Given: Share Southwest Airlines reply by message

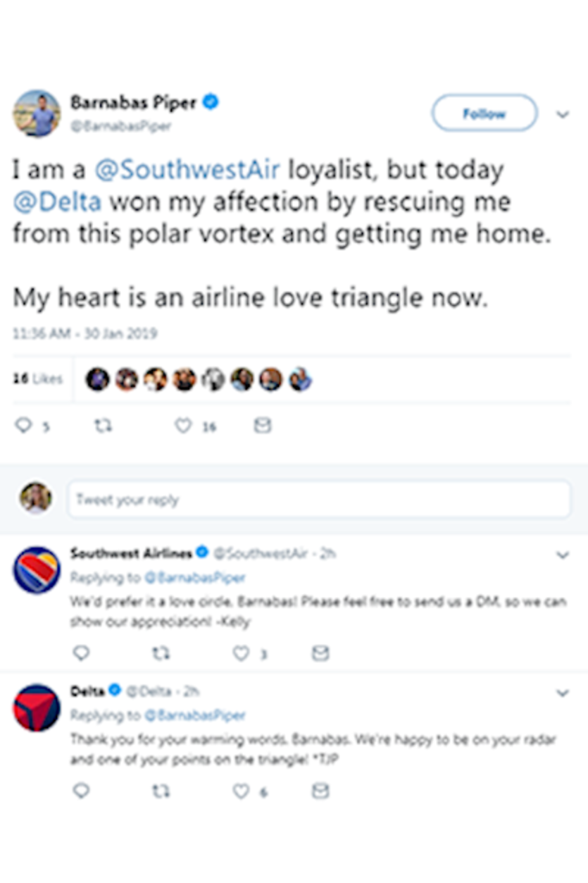Looking at the screenshot, I should pyautogui.click(x=320, y=653).
